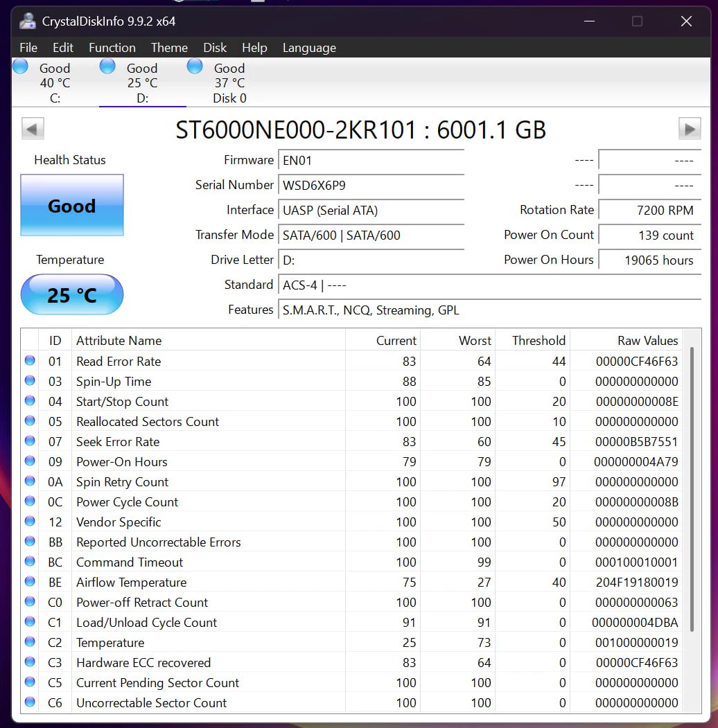Click status dot of Hardware ECC recovered row

click(30, 662)
